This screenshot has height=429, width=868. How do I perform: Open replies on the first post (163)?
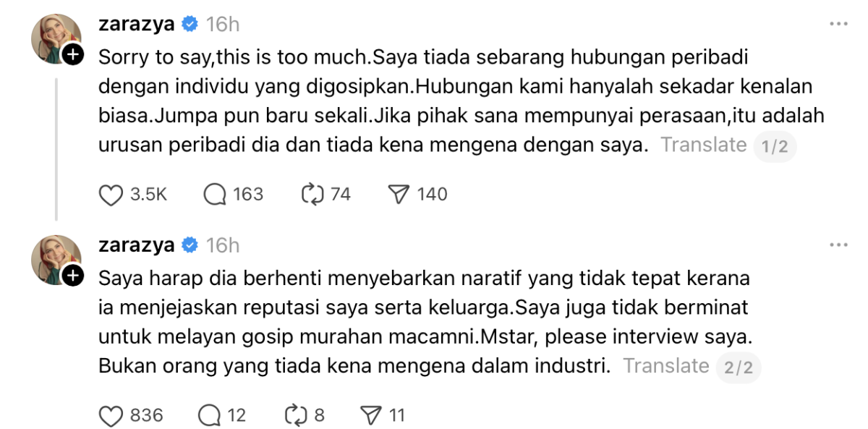coord(216,195)
